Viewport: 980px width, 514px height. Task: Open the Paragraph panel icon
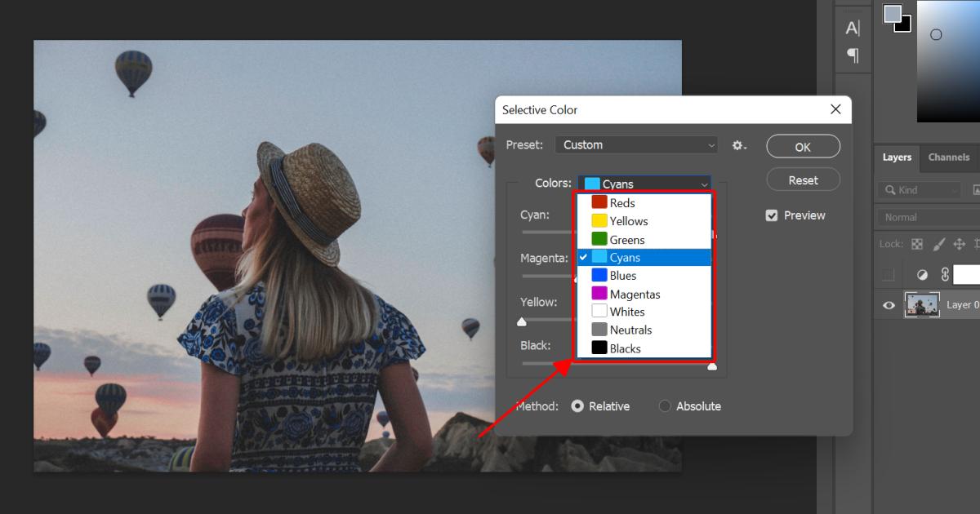click(x=853, y=55)
